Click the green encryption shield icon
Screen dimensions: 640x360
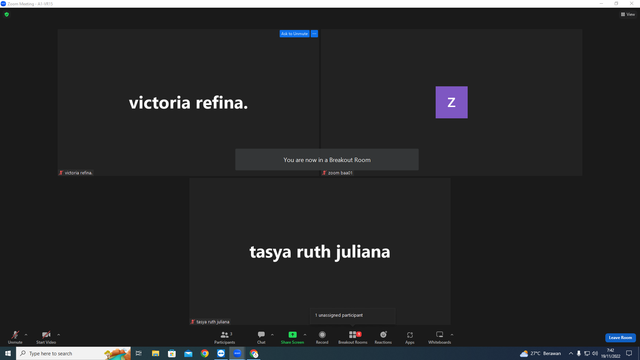[7, 14]
